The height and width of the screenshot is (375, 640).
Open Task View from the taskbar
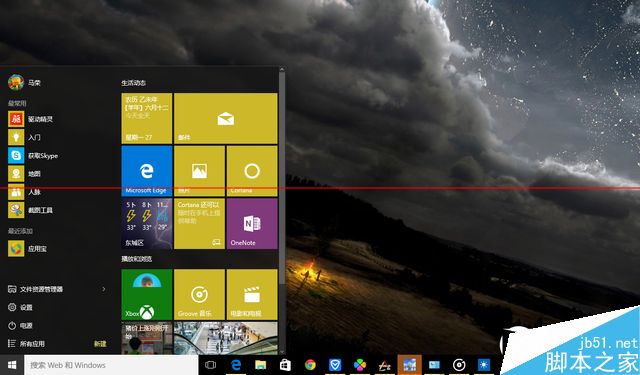[211, 365]
